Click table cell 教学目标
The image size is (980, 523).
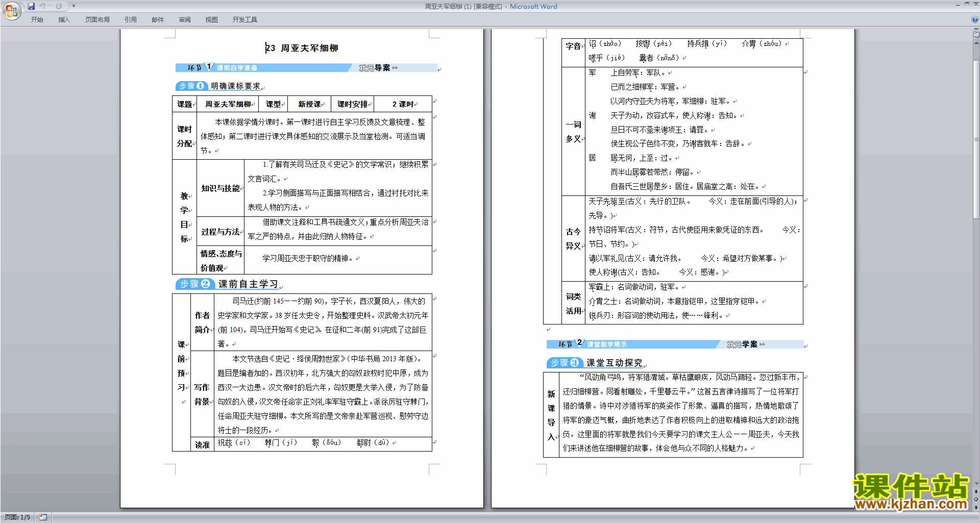[x=185, y=217]
